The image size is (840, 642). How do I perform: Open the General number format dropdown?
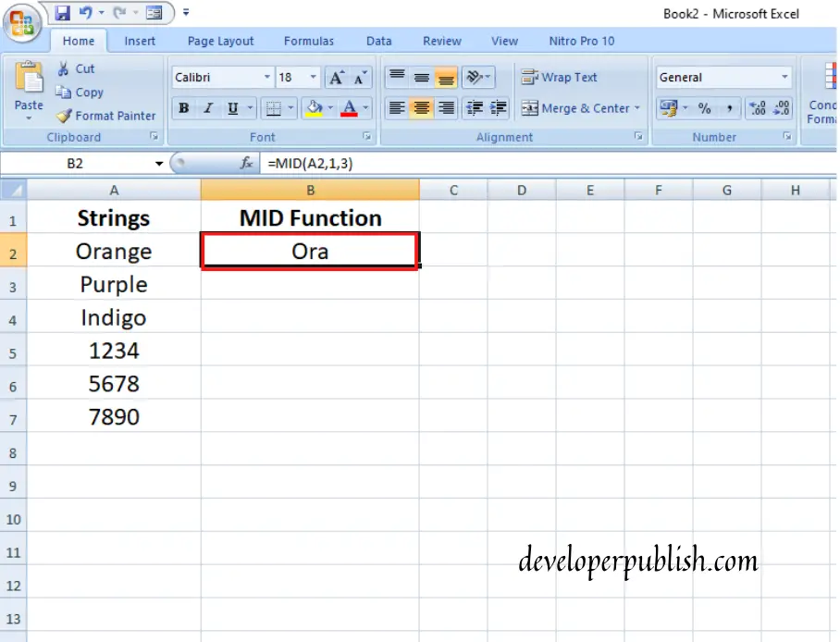click(x=784, y=77)
